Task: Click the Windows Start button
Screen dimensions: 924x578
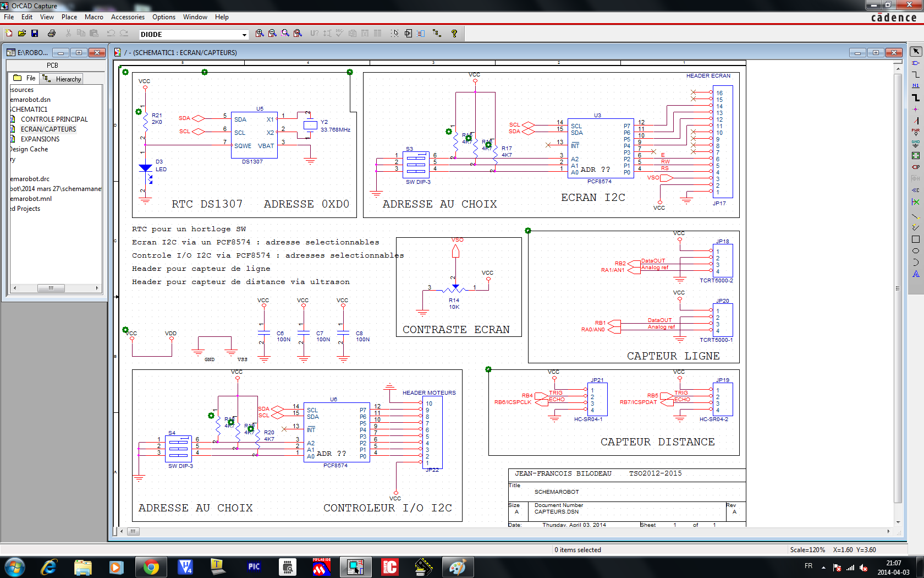Action: click(15, 567)
